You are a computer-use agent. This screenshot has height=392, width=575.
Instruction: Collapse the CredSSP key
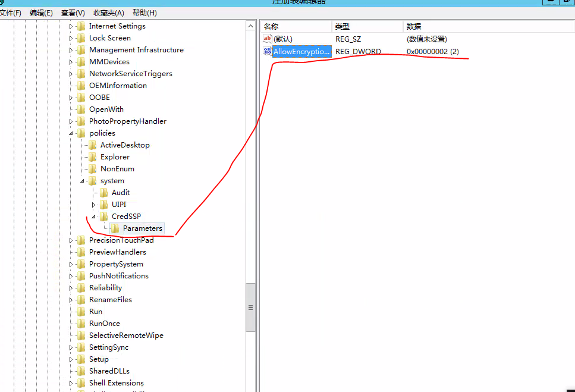[93, 217]
